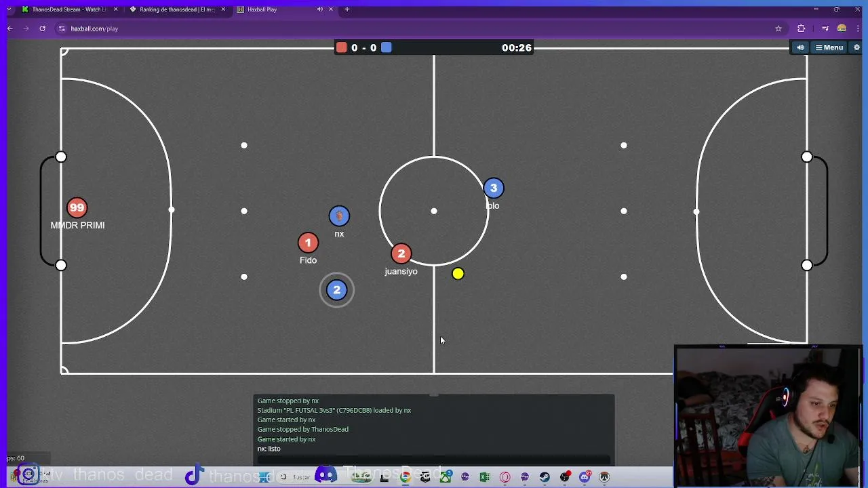Click chat line 'Game stopped by ThanosDead'
This screenshot has width=868, height=488.
click(x=303, y=429)
